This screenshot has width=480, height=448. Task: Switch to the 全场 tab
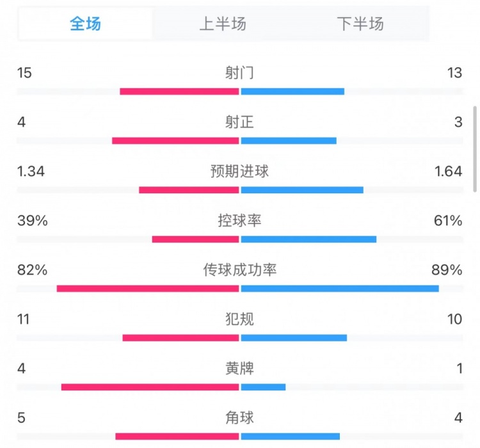point(86,24)
